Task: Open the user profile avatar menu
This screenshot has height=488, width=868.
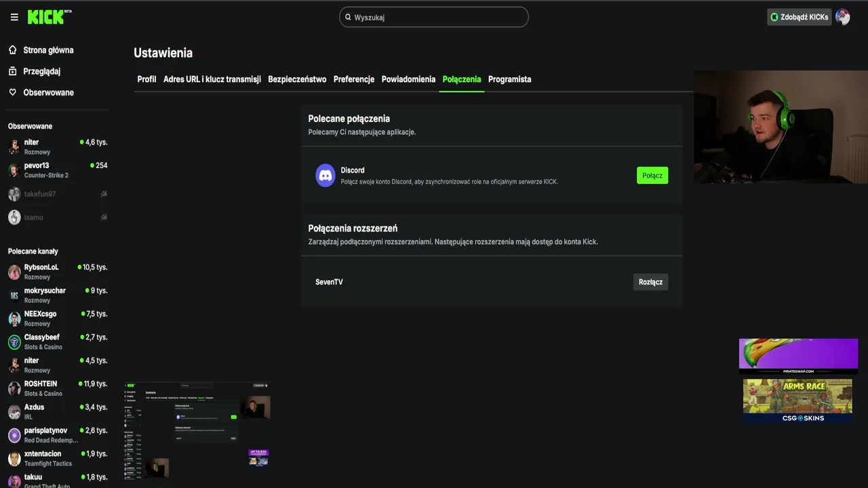Action: pyautogui.click(x=843, y=17)
